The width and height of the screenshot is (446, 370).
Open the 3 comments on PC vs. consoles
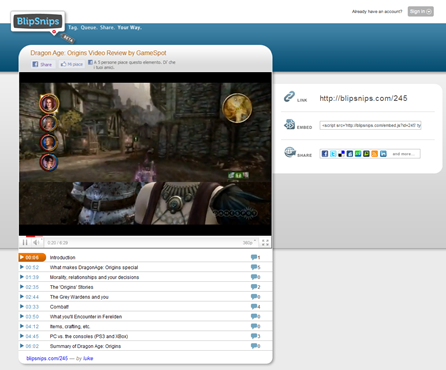tap(255, 336)
